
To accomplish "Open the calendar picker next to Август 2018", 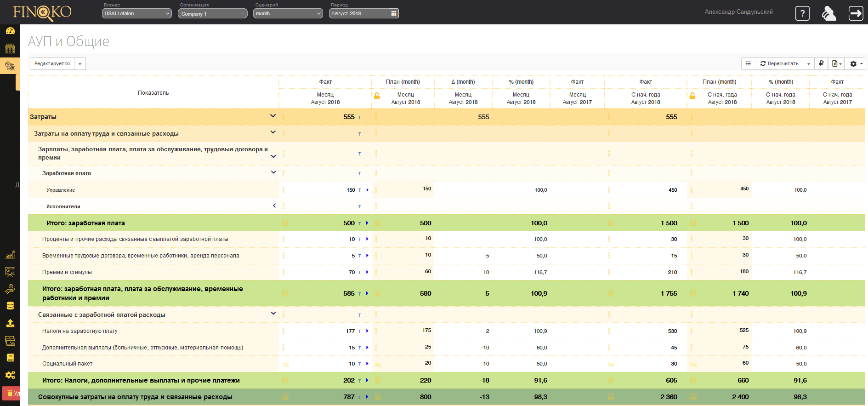I will coord(393,13).
